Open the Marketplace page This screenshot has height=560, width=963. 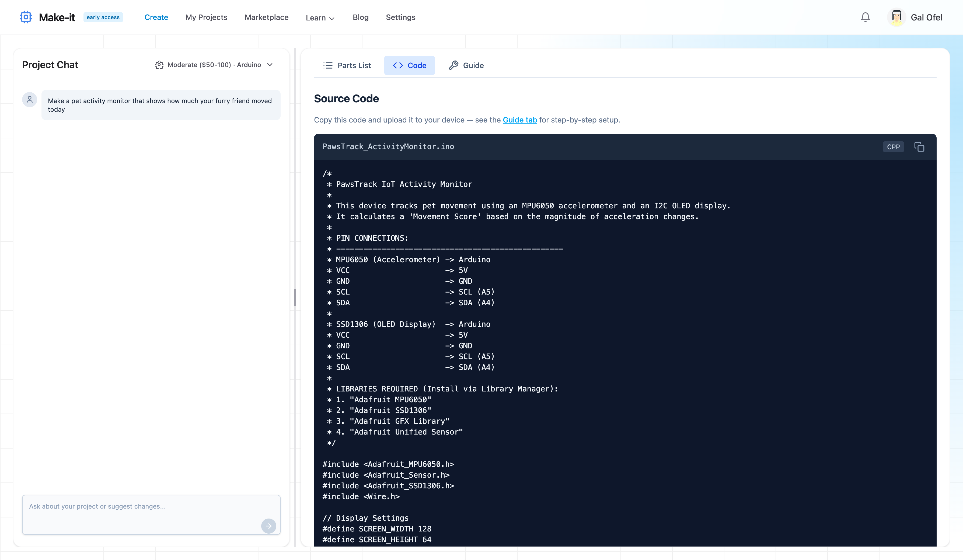pos(266,17)
